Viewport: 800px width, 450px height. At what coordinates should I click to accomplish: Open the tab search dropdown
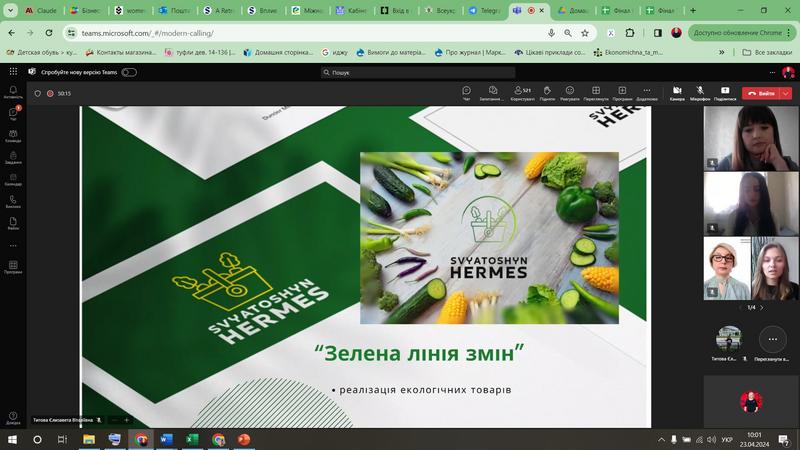[x=10, y=10]
